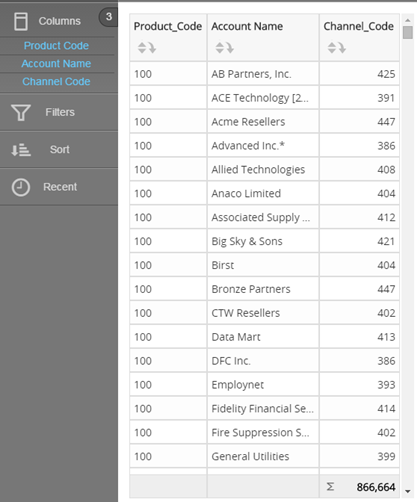The image size is (417, 502).
Task: Click the curved arrow icon under Product_Code
Action: point(152,48)
